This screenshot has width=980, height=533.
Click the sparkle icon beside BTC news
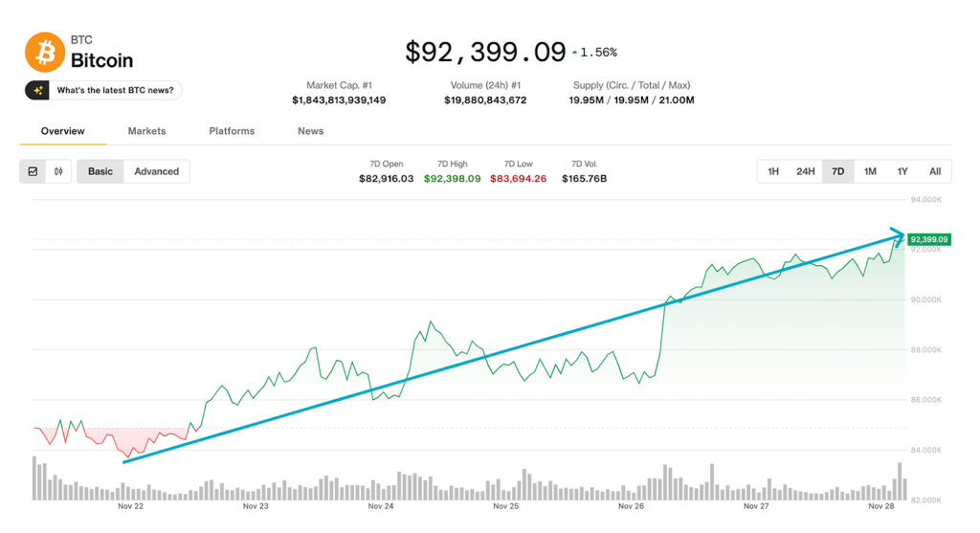[38, 90]
